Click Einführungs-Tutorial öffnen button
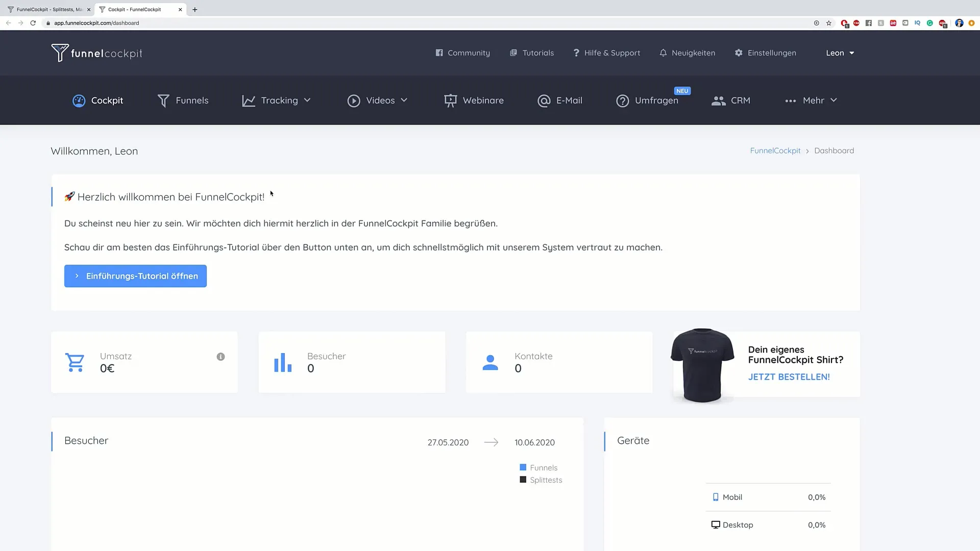Viewport: 980px width, 551px height. (x=135, y=276)
